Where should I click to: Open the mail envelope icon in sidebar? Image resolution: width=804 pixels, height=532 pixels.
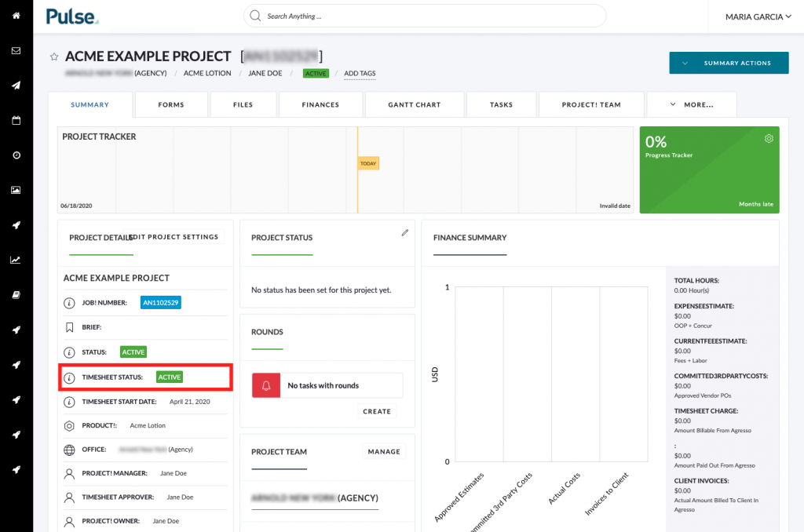click(16, 51)
